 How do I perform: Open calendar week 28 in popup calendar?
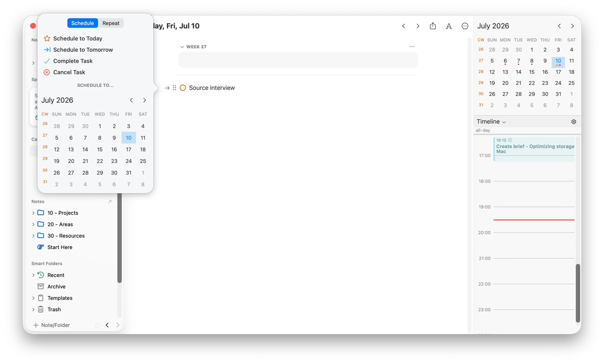(x=45, y=147)
